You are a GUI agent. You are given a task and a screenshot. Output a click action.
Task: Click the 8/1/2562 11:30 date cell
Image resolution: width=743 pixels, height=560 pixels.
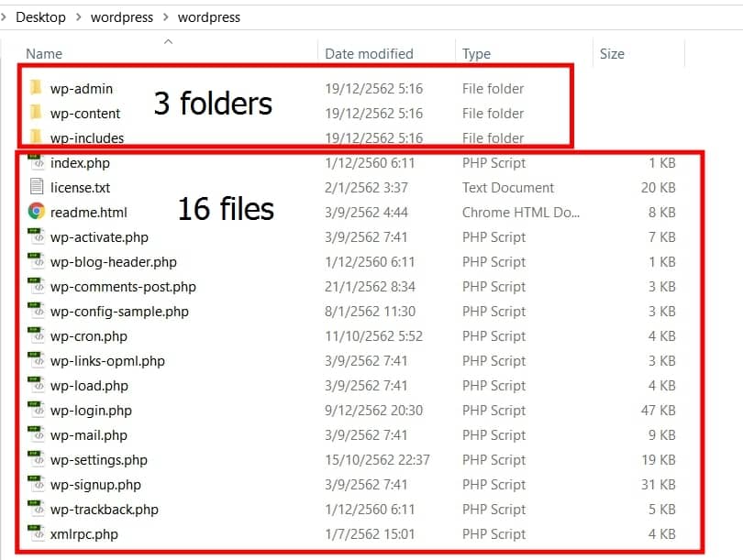click(370, 311)
